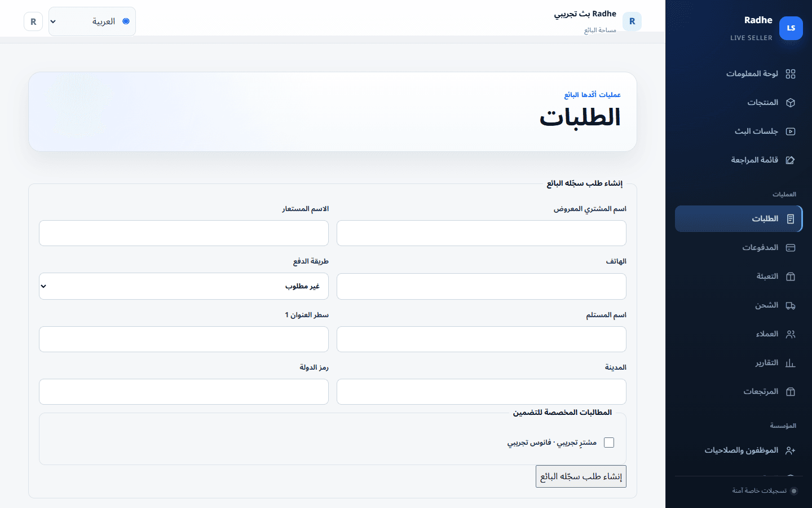812x508 pixels.
Task: Click the رمز الدولة country code field
Action: click(184, 392)
